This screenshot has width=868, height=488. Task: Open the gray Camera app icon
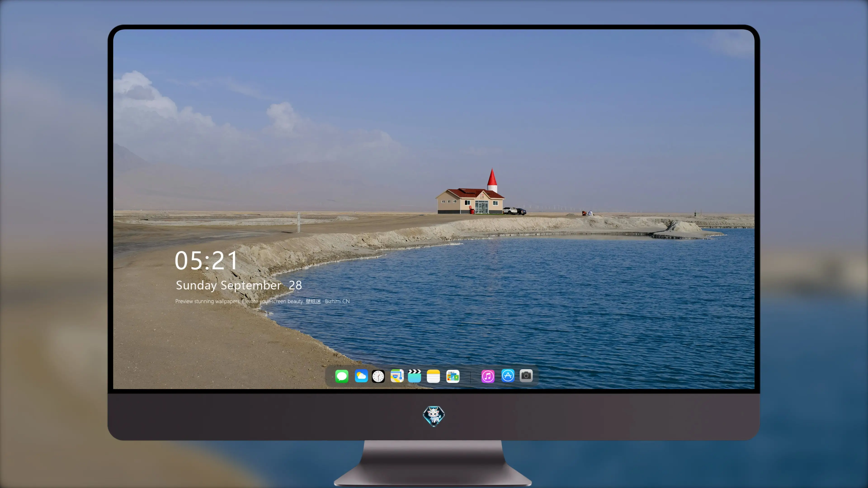click(526, 375)
